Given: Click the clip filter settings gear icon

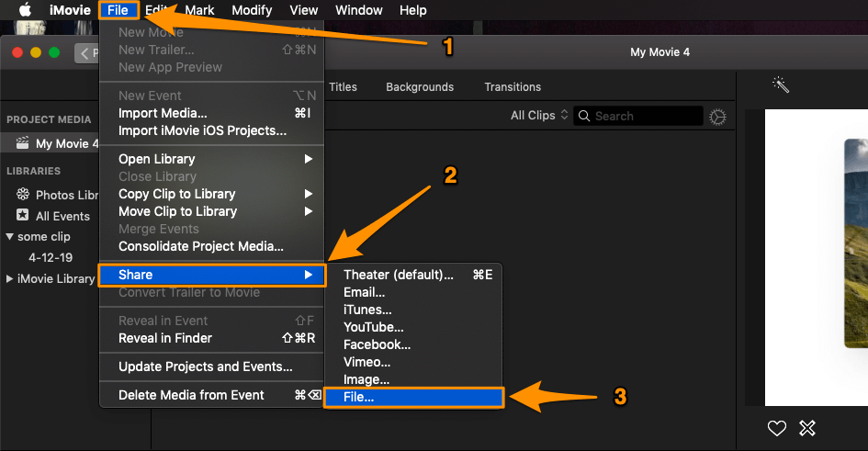Looking at the screenshot, I should click(718, 117).
